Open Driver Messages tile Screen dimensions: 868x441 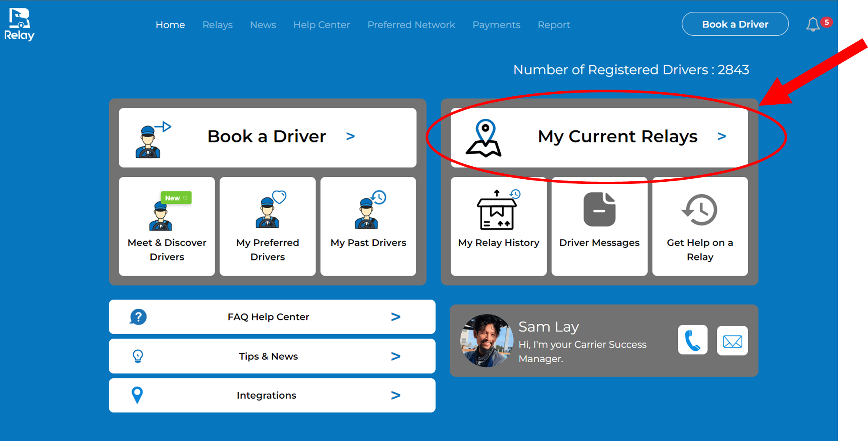pos(599,226)
